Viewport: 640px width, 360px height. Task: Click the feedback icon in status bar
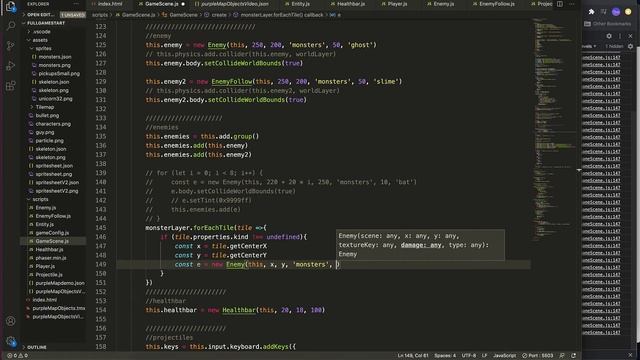click(562, 356)
